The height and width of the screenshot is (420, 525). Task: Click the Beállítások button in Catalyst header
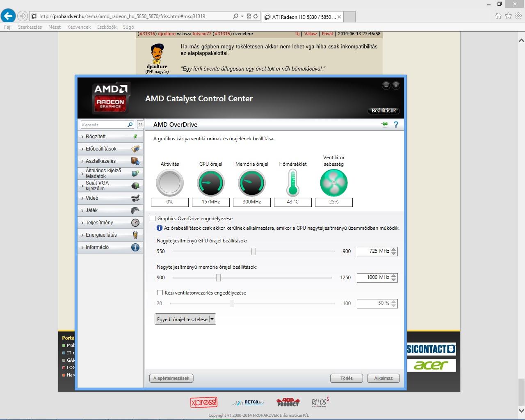pos(383,111)
